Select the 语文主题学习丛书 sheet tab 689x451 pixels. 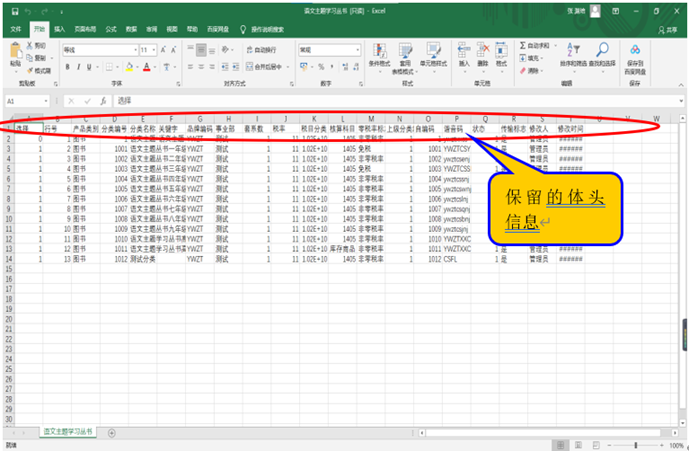pos(67,431)
